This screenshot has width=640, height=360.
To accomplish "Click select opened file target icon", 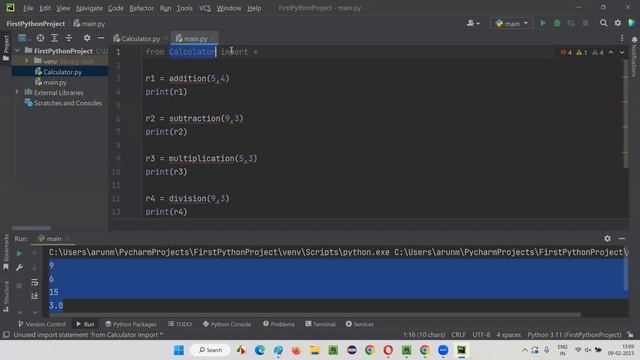I will click(40, 38).
